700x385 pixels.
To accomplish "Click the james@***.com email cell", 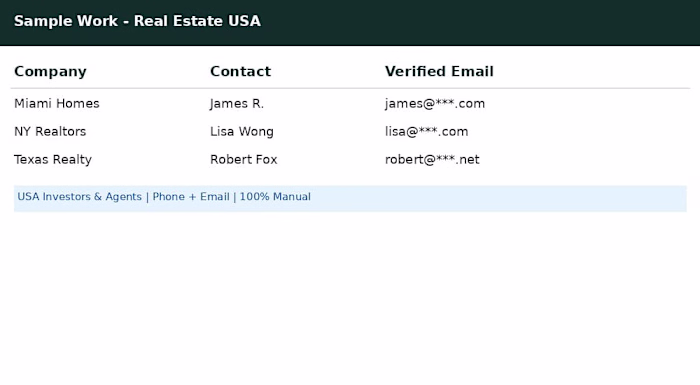I will coord(434,104).
